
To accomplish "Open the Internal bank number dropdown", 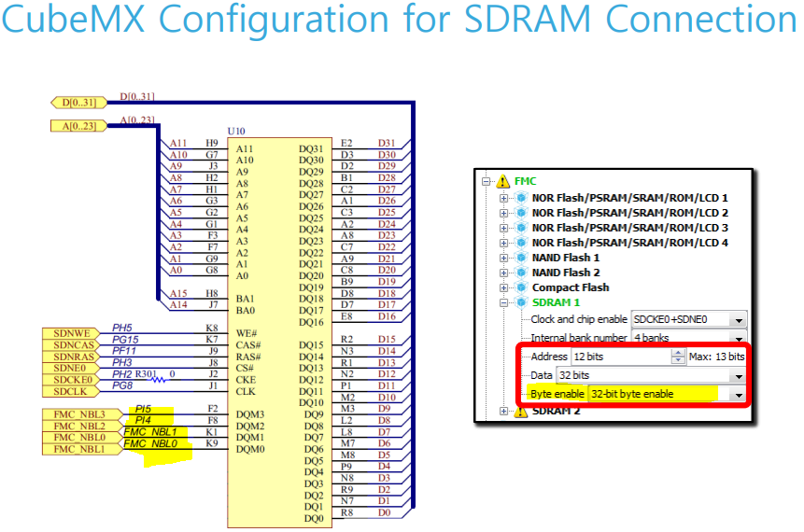I will click(x=739, y=338).
